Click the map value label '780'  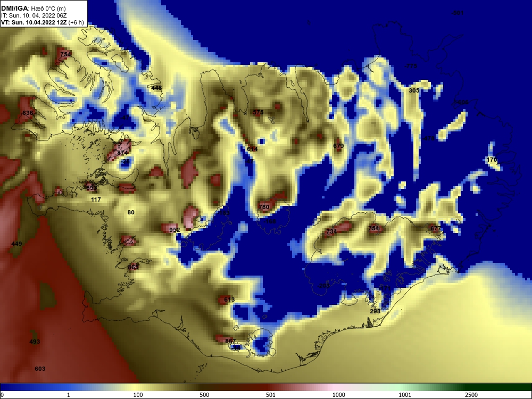coord(264,207)
